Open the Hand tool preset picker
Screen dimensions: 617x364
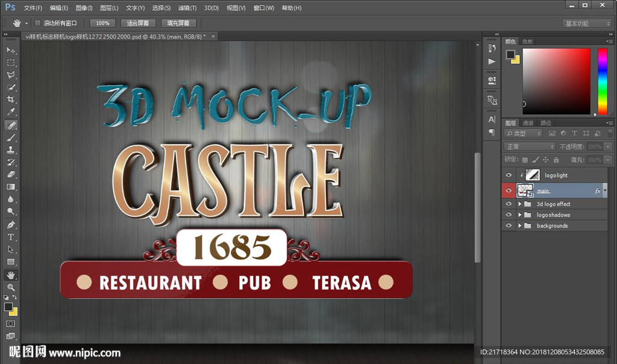(x=27, y=24)
